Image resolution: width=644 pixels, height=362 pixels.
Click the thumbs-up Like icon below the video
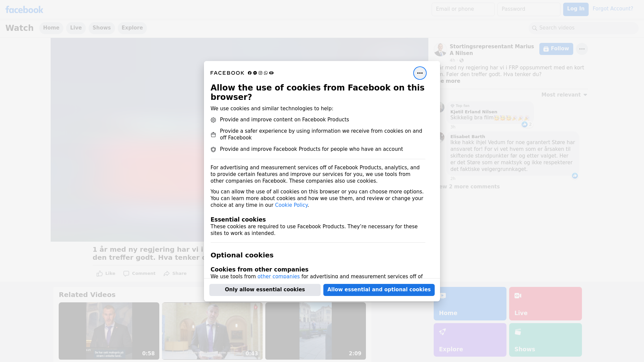(x=100, y=274)
